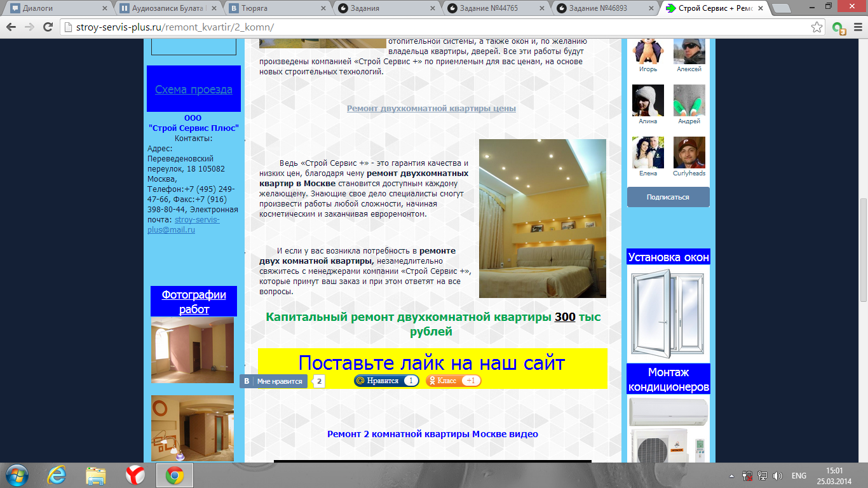Click the VK Мне нравится button
Image resolution: width=868 pixels, height=488 pixels.
coord(275,381)
